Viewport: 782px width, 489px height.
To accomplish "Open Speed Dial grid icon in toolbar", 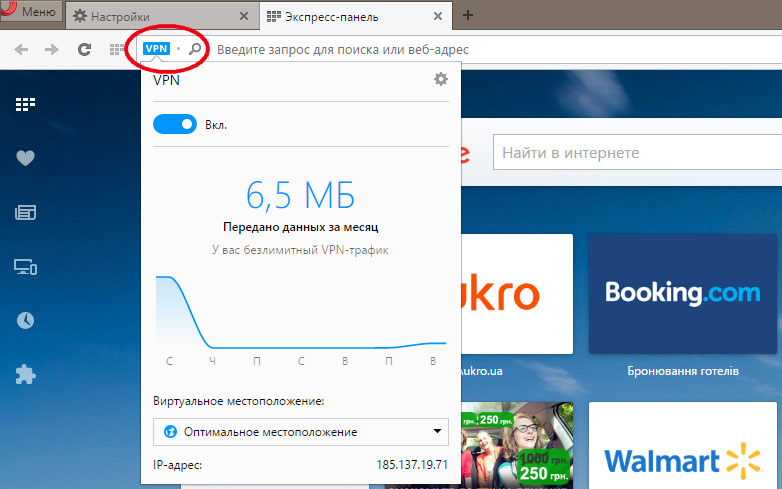I will 117,49.
